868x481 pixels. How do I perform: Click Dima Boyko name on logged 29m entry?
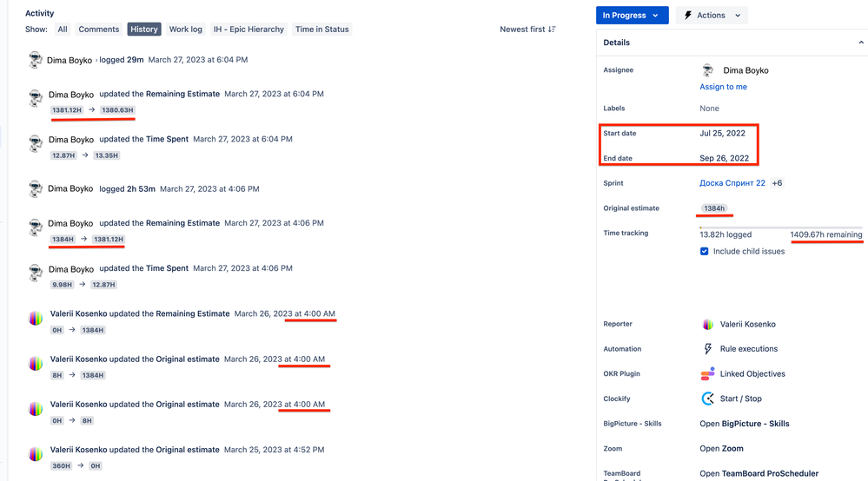(70, 60)
